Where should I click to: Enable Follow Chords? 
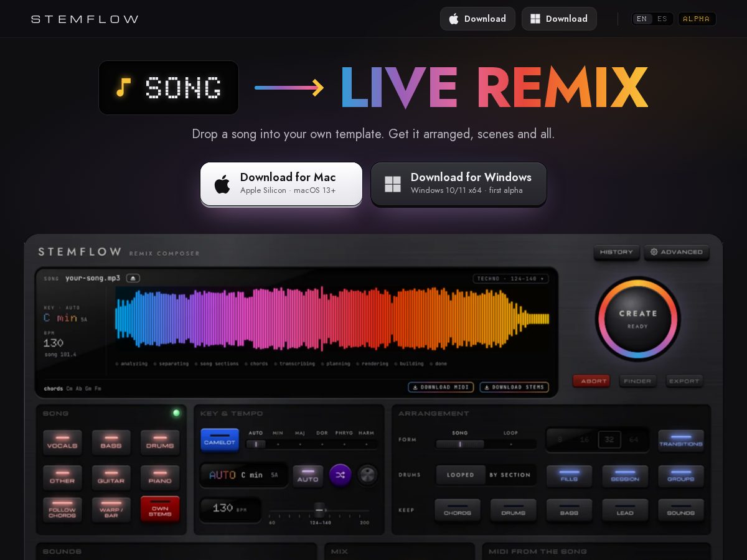click(x=62, y=510)
